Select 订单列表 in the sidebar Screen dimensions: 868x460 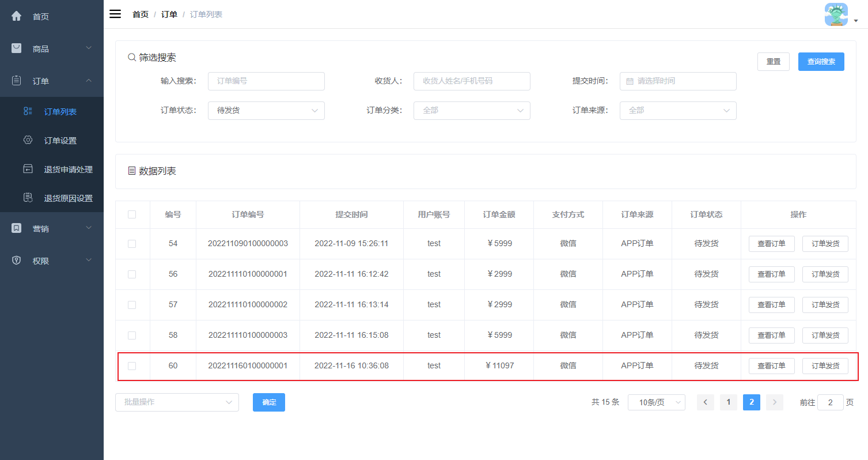[52, 111]
